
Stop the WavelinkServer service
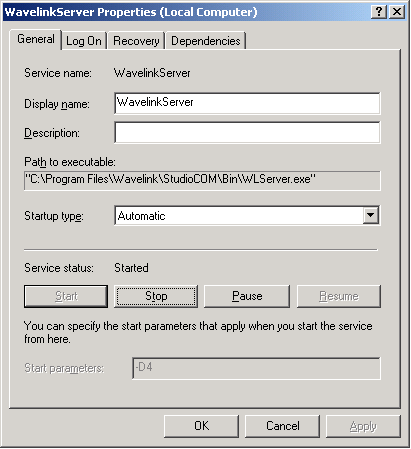point(156,296)
